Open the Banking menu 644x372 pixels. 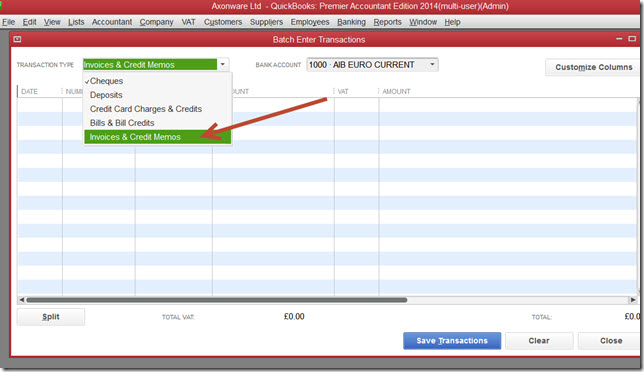[x=351, y=22]
